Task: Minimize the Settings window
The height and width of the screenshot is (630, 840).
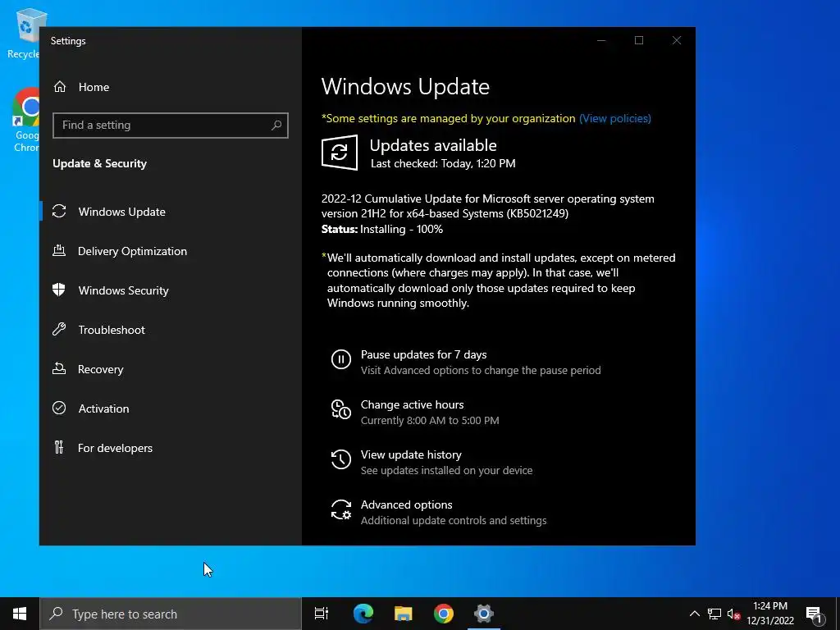Action: coord(601,41)
